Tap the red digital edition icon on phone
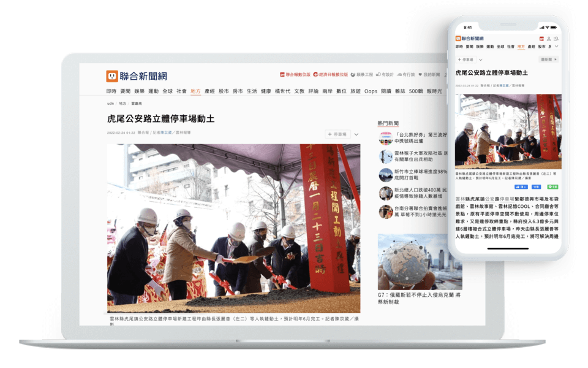This screenshot has height=368, width=588. click(541, 39)
